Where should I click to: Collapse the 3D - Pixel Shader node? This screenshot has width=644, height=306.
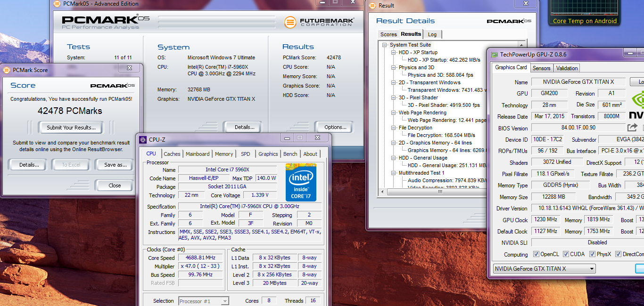(394, 97)
